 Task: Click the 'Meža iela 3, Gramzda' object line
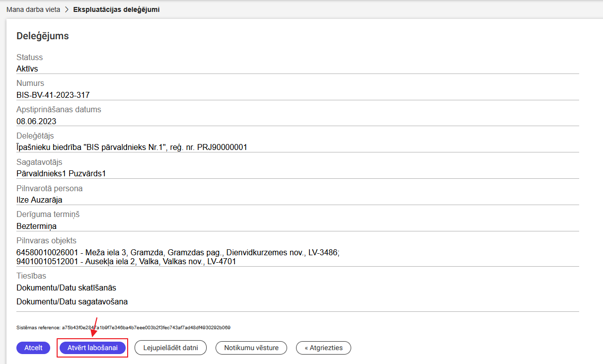tap(178, 252)
